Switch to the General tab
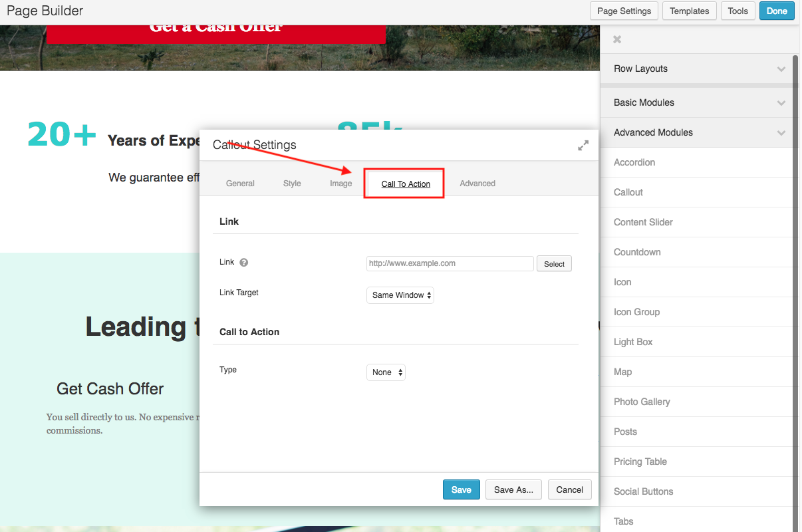Viewport: 802px width, 532px height. (240, 184)
